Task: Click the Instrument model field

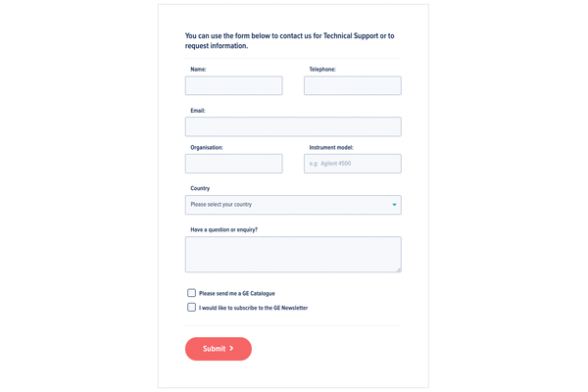Action: 352,164
